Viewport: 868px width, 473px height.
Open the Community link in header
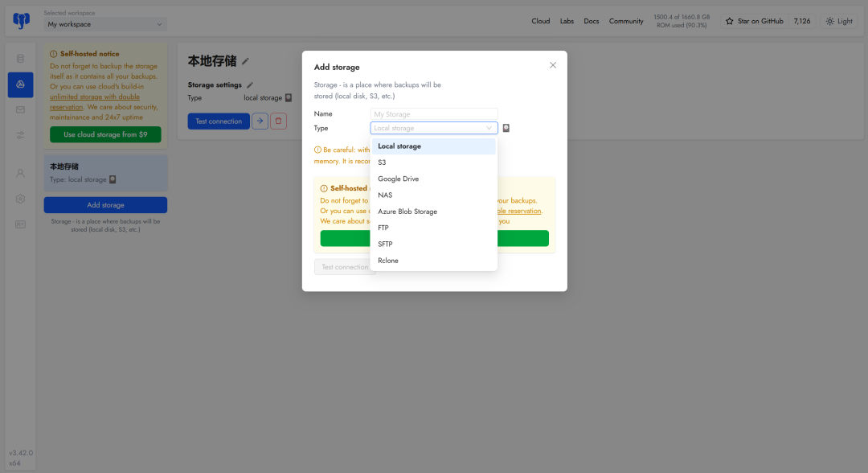point(626,21)
